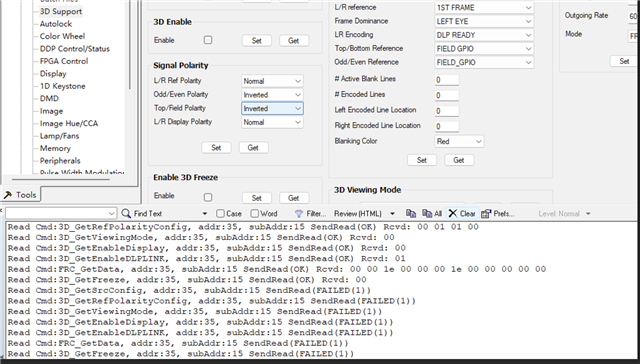Click the 3D_GetEnableDLPLINK Rcvd: 01 log line
The height and width of the screenshot is (364, 640).
(207, 259)
